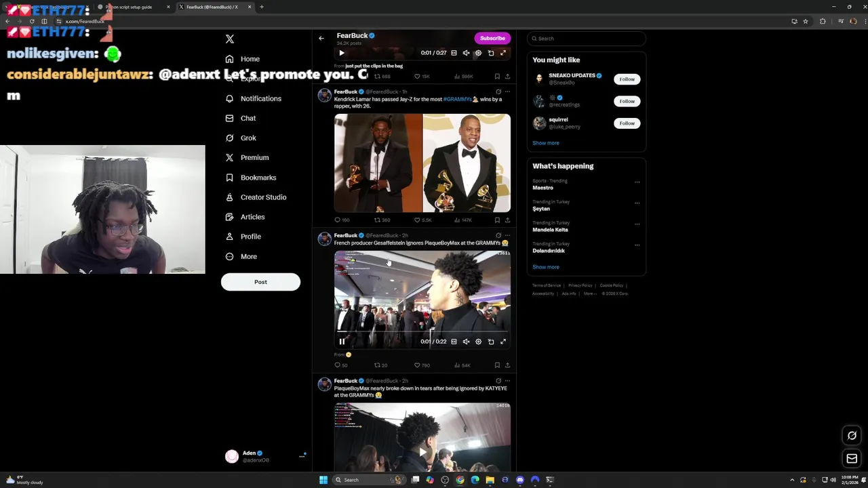Image resolution: width=868 pixels, height=488 pixels.
Task: Subscribe to FearBuck
Action: [492, 38]
